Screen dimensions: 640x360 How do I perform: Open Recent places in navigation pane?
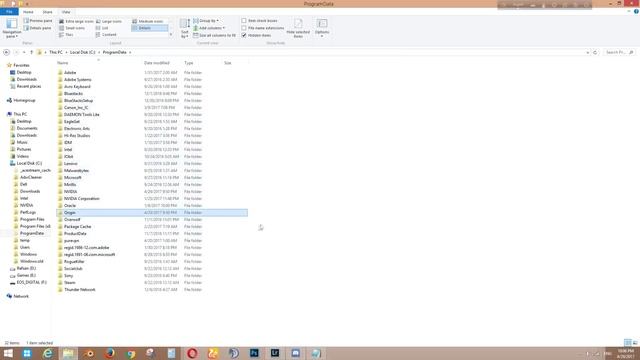point(25,87)
